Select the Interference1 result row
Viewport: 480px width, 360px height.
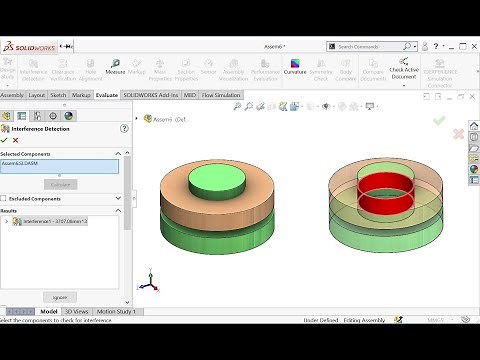(50, 221)
